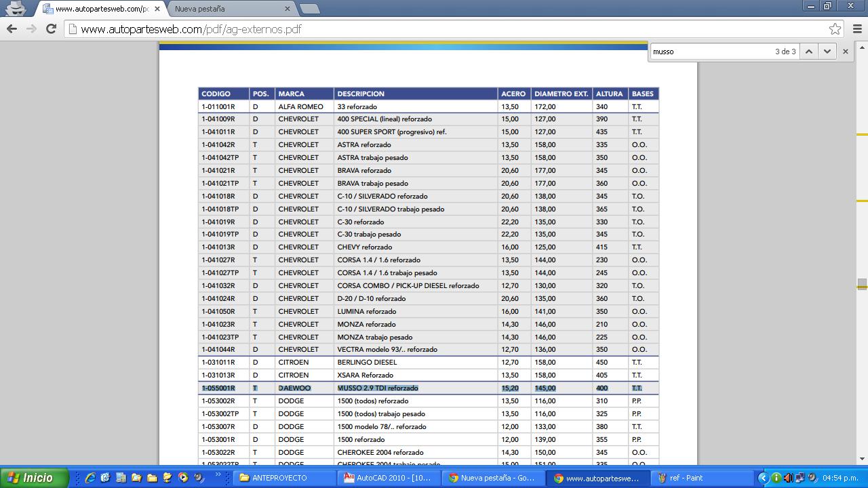Expand hidden quick launch icons chevron

click(218, 475)
